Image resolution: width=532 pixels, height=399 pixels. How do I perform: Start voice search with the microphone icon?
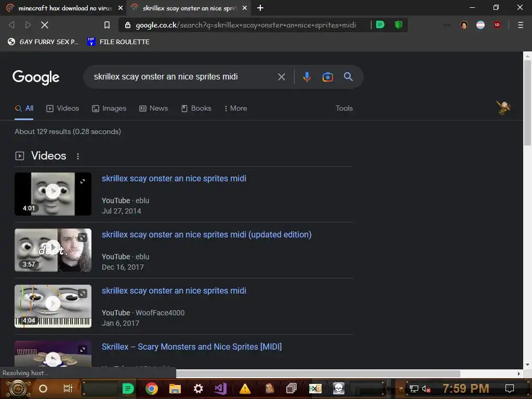307,77
